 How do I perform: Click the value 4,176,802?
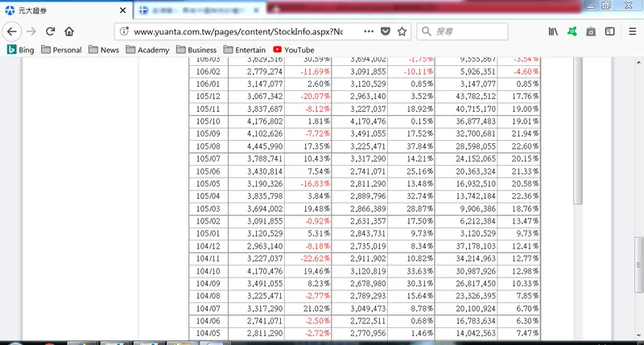coord(265,121)
